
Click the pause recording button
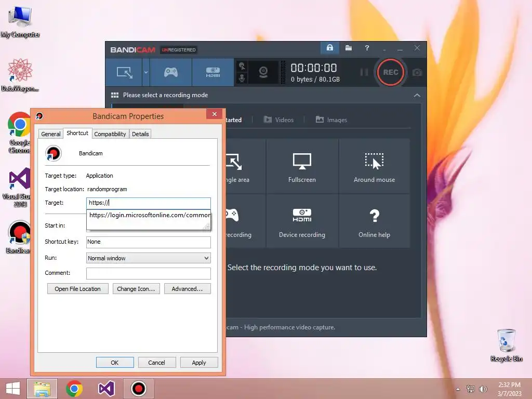point(364,72)
